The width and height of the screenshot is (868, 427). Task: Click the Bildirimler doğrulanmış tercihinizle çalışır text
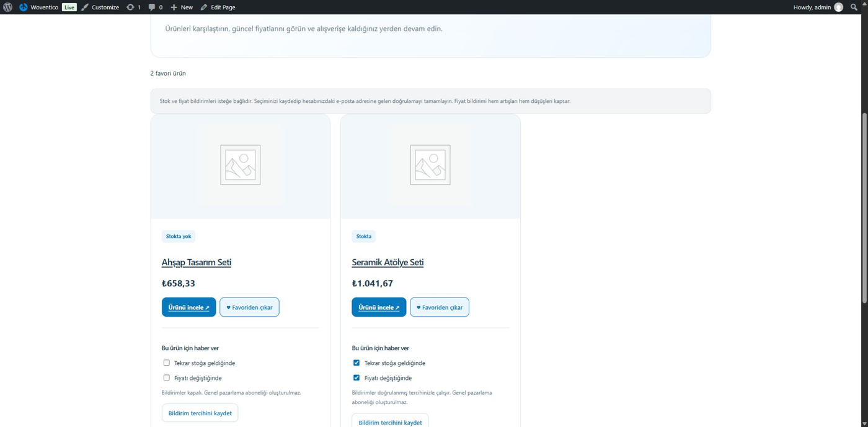click(x=422, y=397)
